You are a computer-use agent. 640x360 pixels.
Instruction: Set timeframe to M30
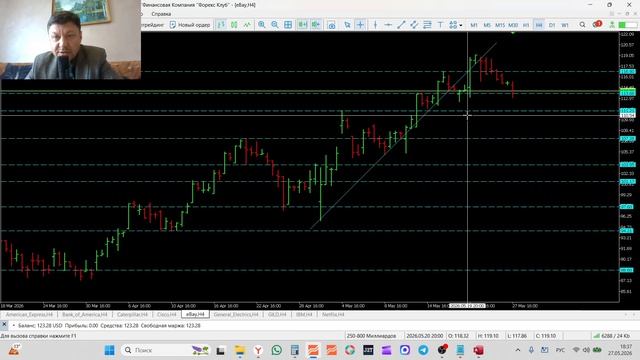coord(513,25)
